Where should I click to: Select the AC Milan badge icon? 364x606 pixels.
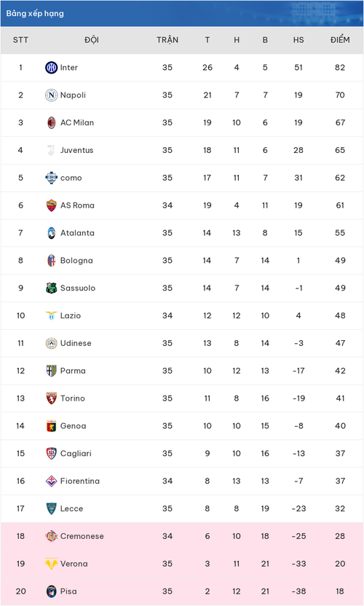[x=52, y=122]
